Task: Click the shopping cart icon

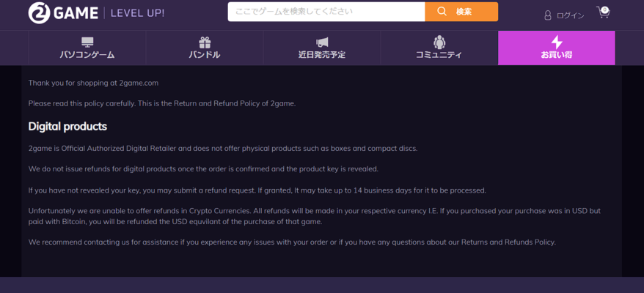Action: point(603,12)
